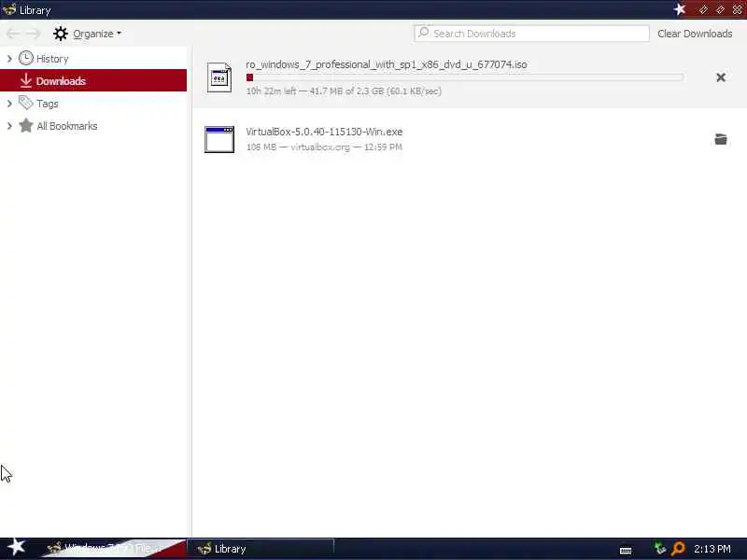The width and height of the screenshot is (747, 560).
Task: Click the keyboard icon in the system tray
Action: 626,550
